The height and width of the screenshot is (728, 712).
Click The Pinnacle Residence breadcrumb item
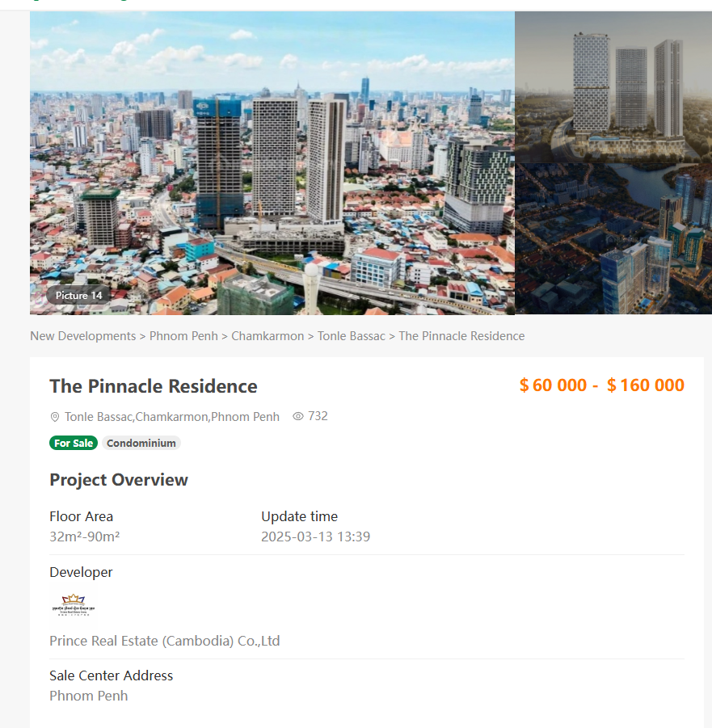click(461, 336)
